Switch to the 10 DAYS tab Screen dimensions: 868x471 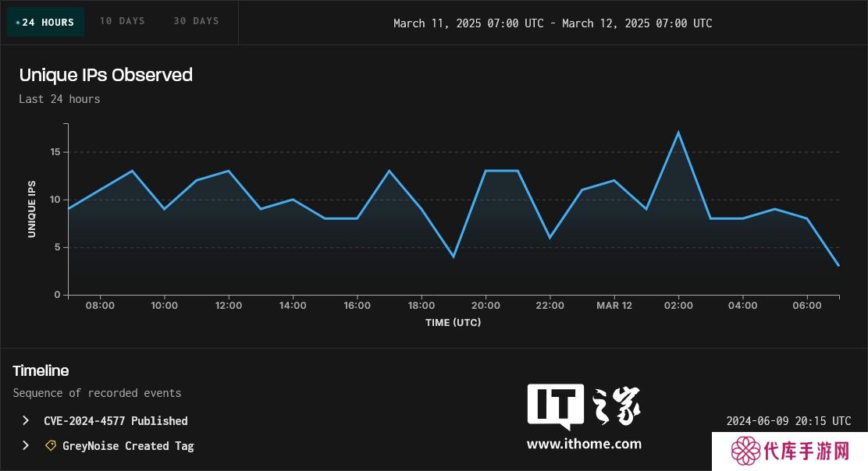point(123,21)
